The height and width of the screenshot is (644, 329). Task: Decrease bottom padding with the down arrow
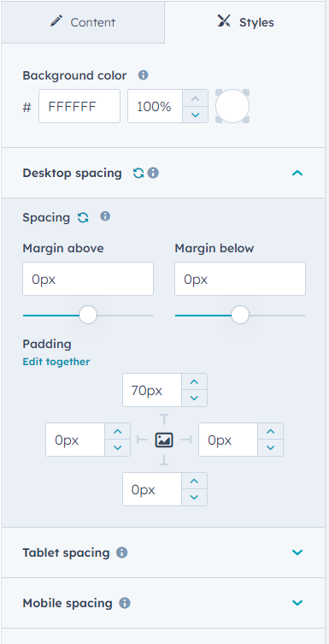pyautogui.click(x=195, y=498)
